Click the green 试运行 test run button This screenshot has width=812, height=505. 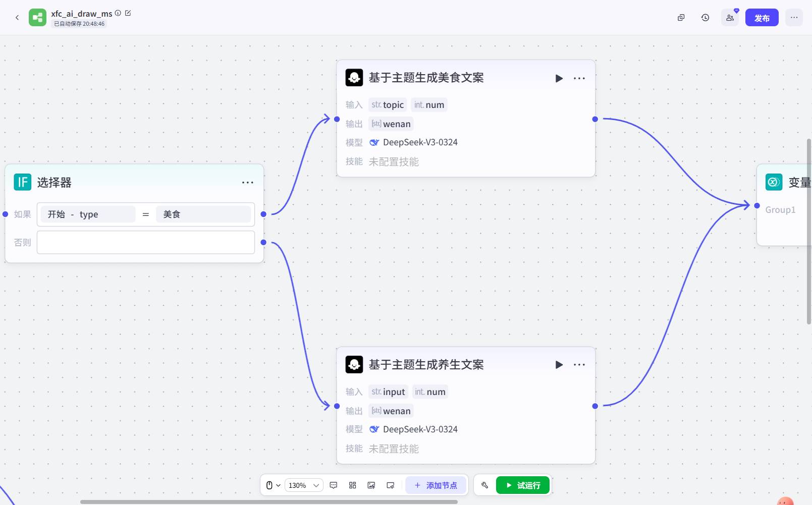coord(523,485)
